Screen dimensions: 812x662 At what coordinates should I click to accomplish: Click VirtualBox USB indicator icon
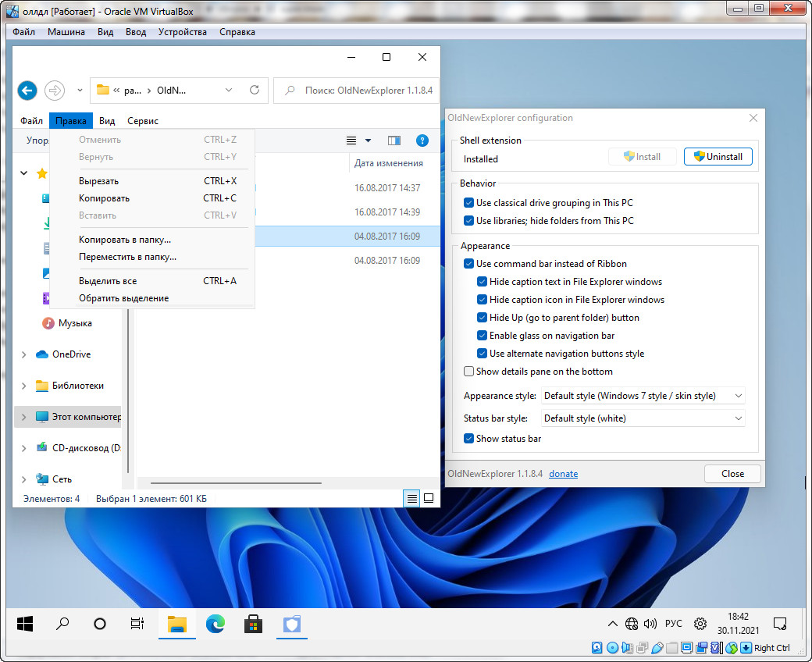tap(657, 647)
